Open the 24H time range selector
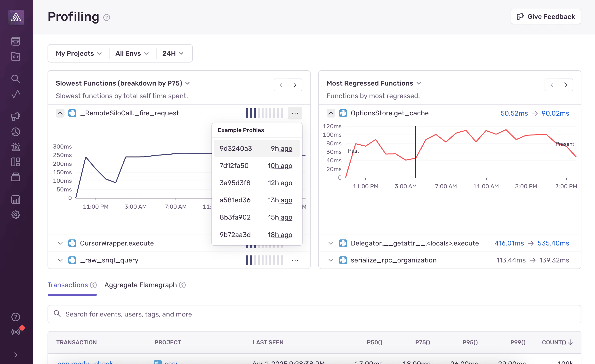This screenshot has height=364, width=595. 172,53
